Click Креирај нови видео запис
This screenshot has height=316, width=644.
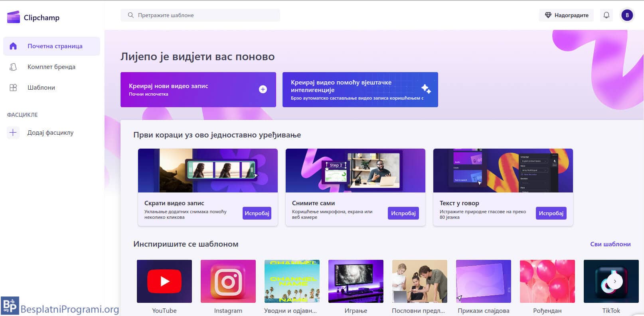pyautogui.click(x=198, y=90)
